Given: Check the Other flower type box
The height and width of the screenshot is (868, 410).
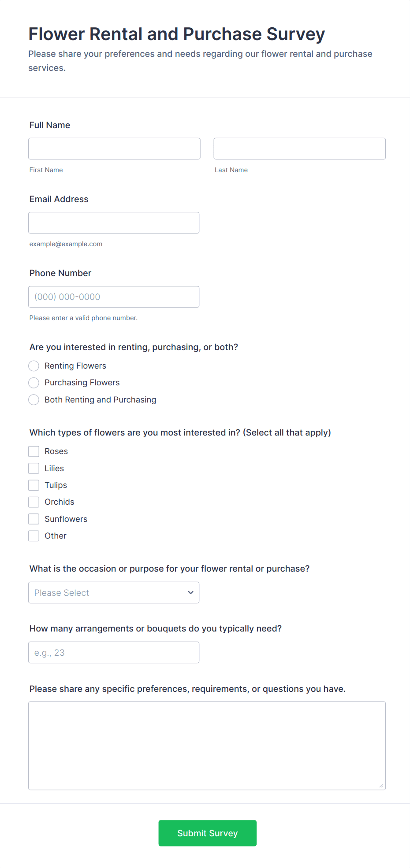Looking at the screenshot, I should (x=34, y=536).
